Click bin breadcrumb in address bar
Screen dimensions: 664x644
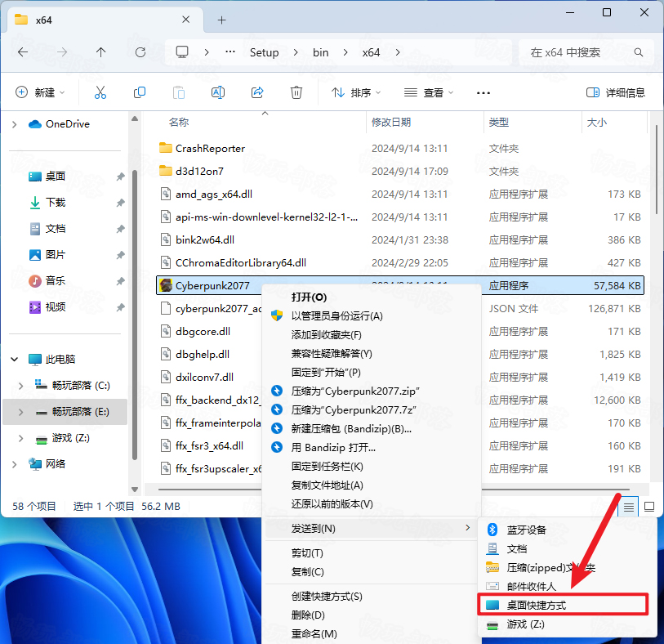tap(321, 52)
